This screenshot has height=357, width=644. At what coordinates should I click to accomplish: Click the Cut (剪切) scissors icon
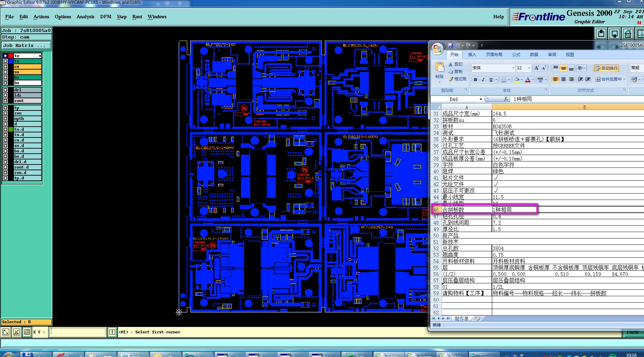point(450,64)
